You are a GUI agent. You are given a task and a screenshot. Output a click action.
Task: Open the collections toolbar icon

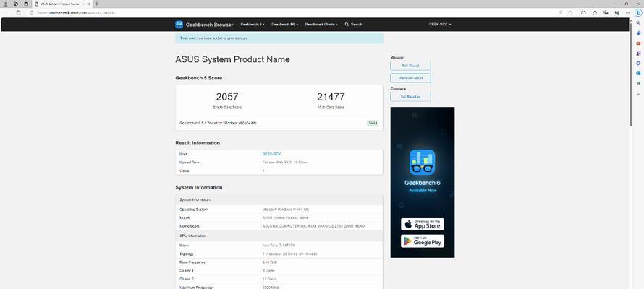point(606,13)
